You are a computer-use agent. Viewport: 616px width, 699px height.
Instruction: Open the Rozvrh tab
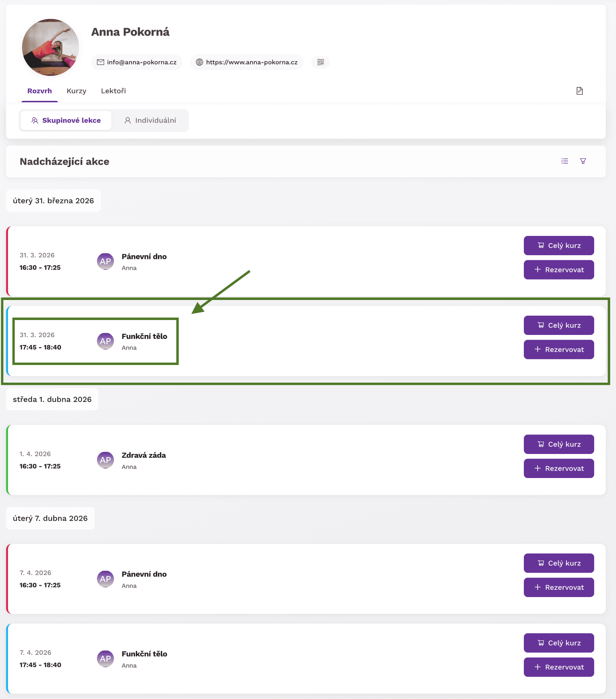coord(39,91)
